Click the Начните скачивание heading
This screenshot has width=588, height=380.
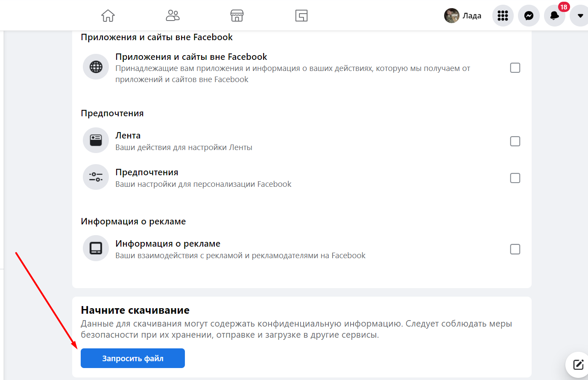tap(135, 310)
